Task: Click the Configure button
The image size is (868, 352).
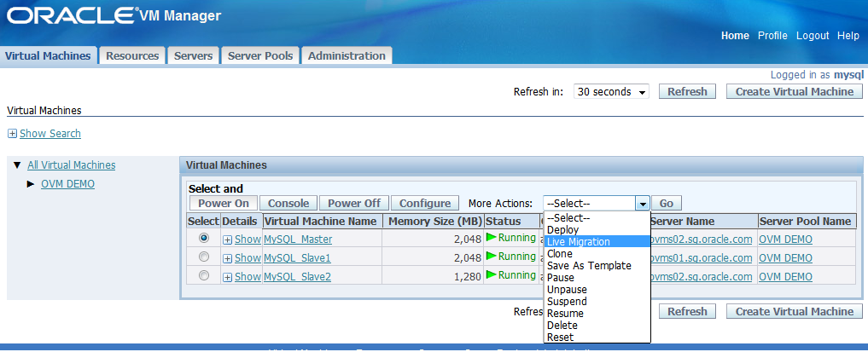Action: point(425,204)
